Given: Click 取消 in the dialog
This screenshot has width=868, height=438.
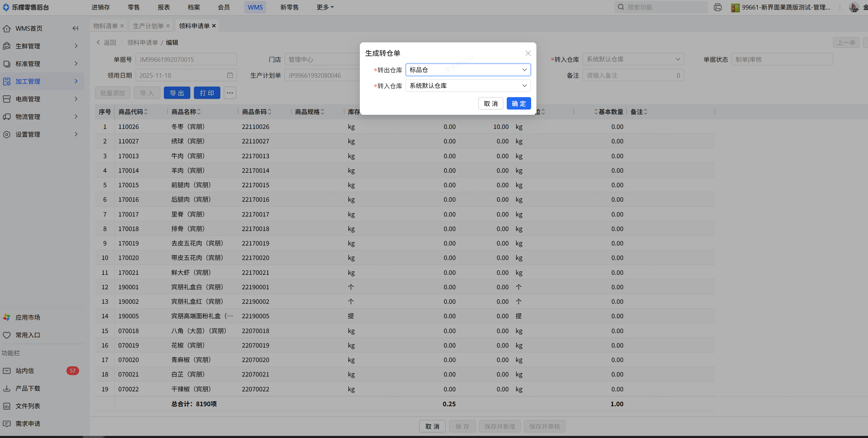Looking at the screenshot, I should (491, 103).
